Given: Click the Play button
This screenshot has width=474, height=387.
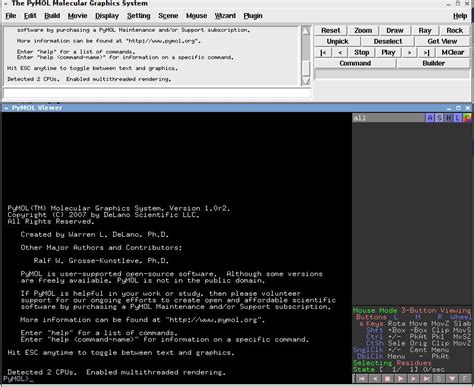Looking at the screenshot, I should tap(388, 52).
